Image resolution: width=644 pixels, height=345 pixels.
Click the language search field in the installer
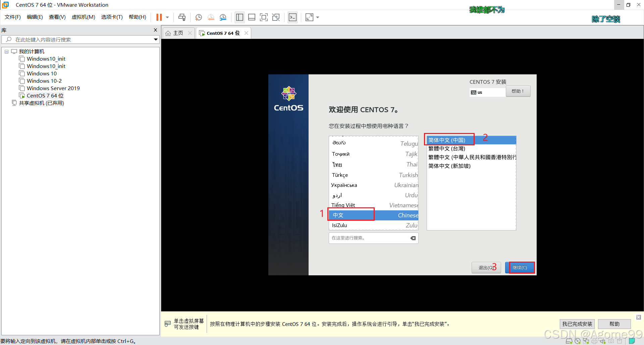click(x=369, y=238)
